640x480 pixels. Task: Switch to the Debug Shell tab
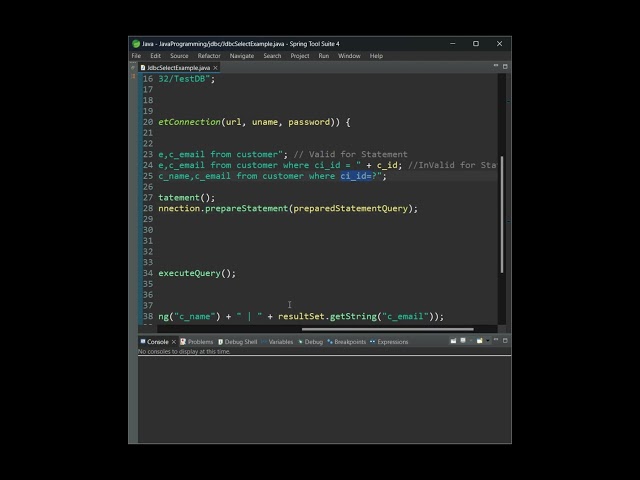click(238, 342)
